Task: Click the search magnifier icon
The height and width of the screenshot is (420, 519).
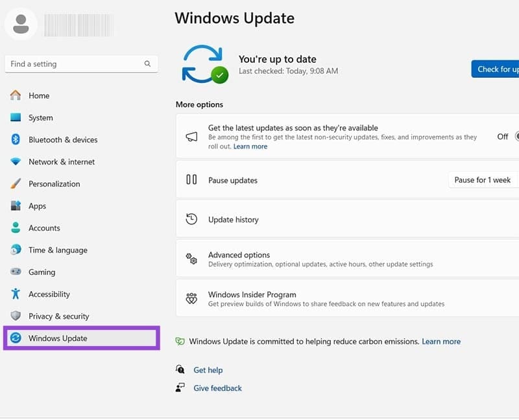Action: (147, 64)
